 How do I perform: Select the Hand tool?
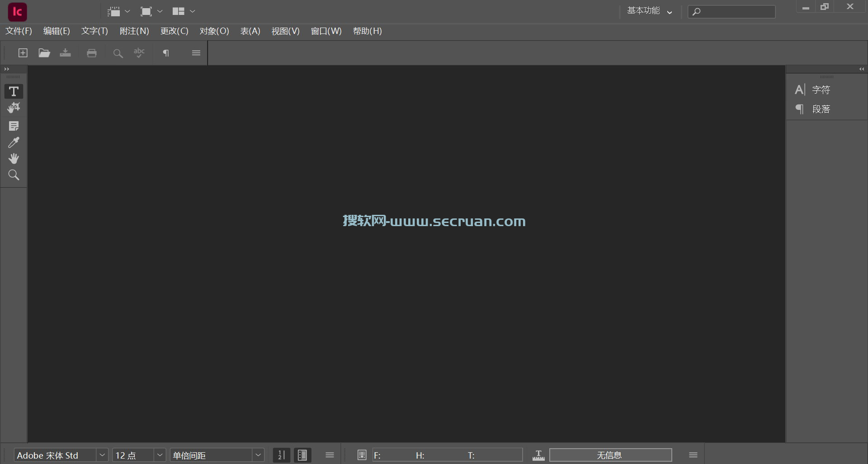[x=14, y=159]
